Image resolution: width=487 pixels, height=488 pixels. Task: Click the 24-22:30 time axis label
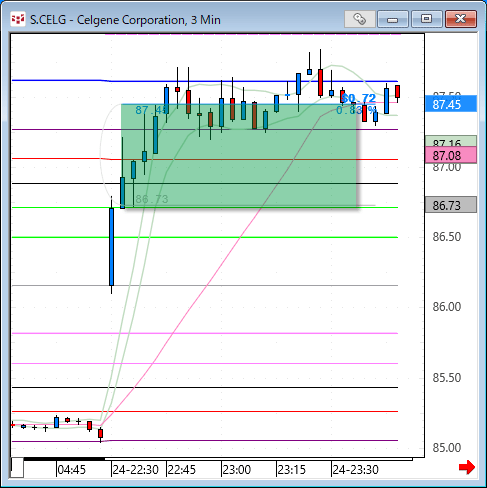(135, 470)
